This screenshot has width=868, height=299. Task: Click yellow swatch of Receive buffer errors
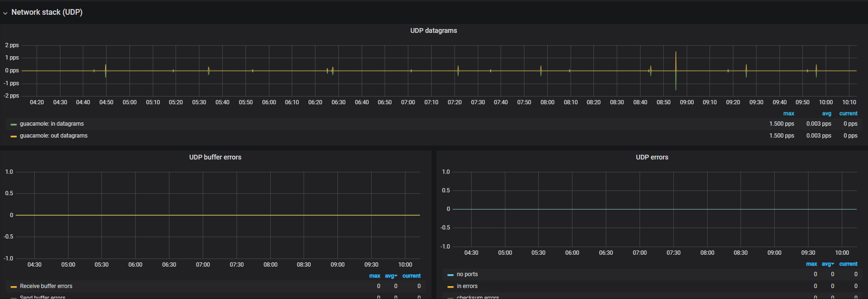click(14, 287)
